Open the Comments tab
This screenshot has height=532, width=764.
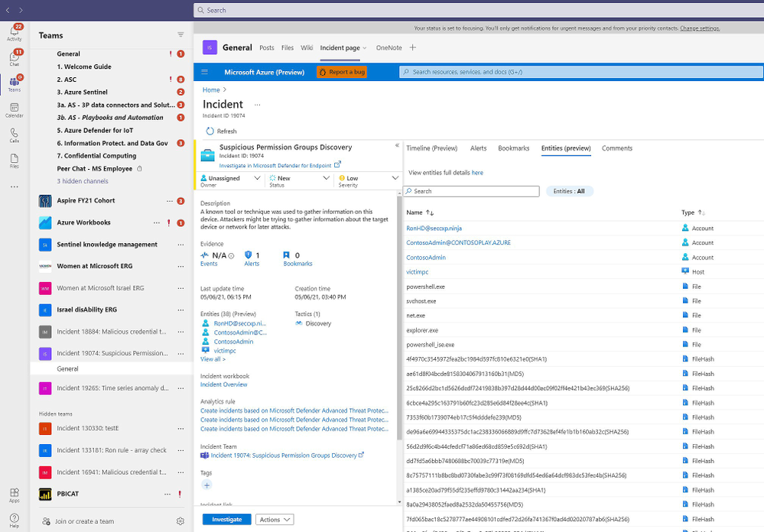tap(616, 148)
